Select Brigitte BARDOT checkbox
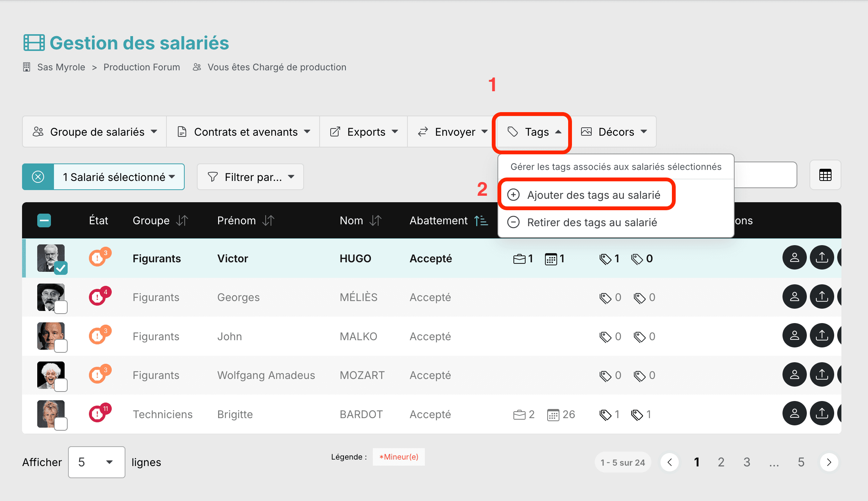The width and height of the screenshot is (868, 501). 61,424
